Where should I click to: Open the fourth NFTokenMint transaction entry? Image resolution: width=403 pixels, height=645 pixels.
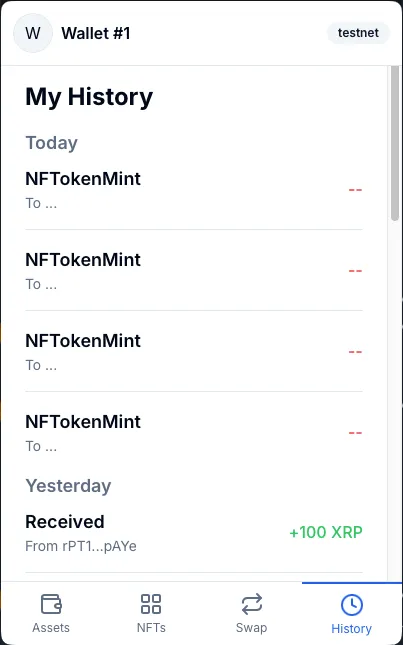tap(194, 433)
